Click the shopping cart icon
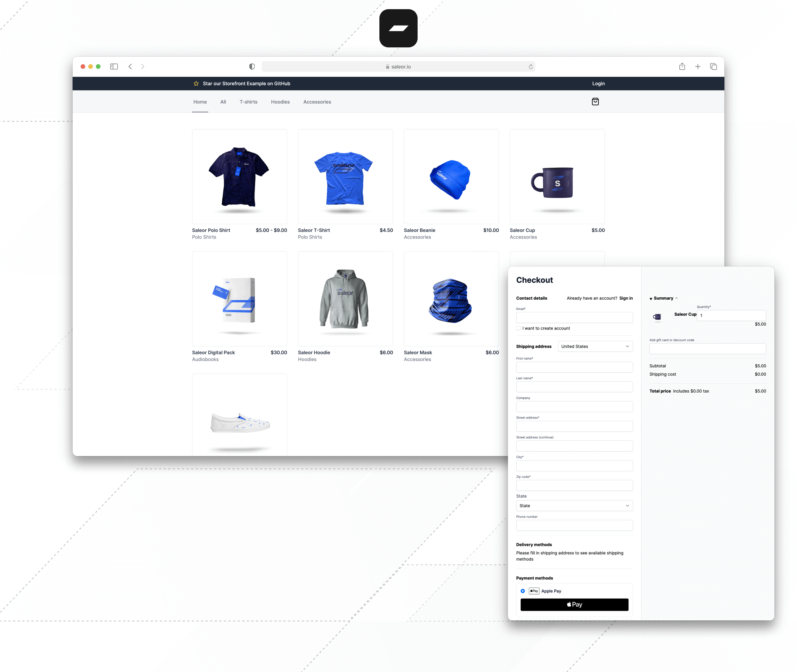The height and width of the screenshot is (672, 797). click(x=595, y=101)
